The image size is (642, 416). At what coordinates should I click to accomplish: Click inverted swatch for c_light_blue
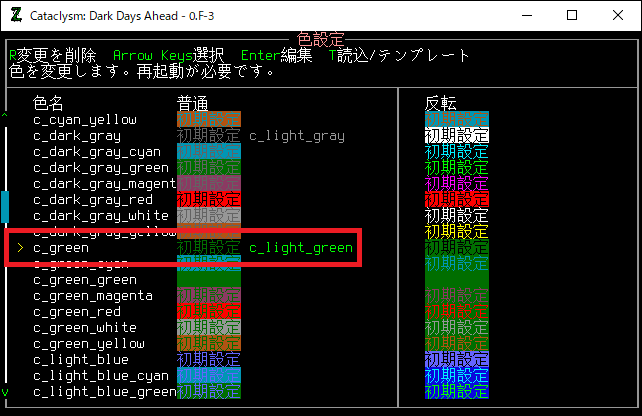click(457, 359)
